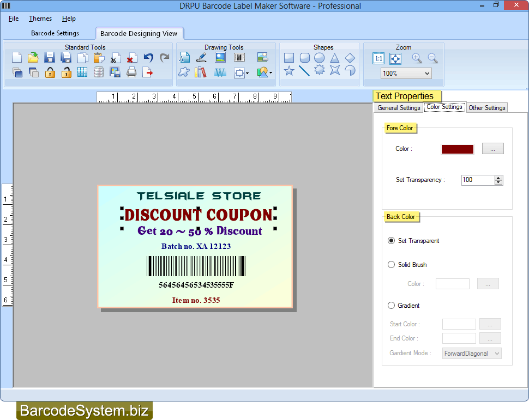Draw a triangle shape

pyautogui.click(x=335, y=58)
